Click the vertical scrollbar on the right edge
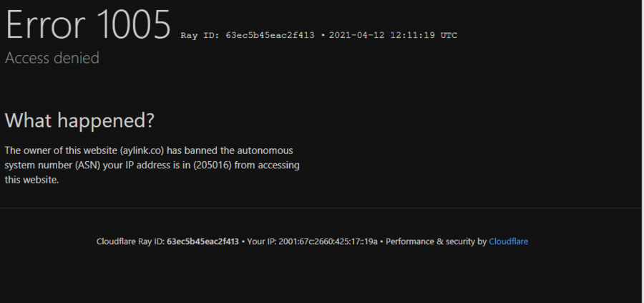The width and height of the screenshot is (644, 303). click(x=640, y=143)
